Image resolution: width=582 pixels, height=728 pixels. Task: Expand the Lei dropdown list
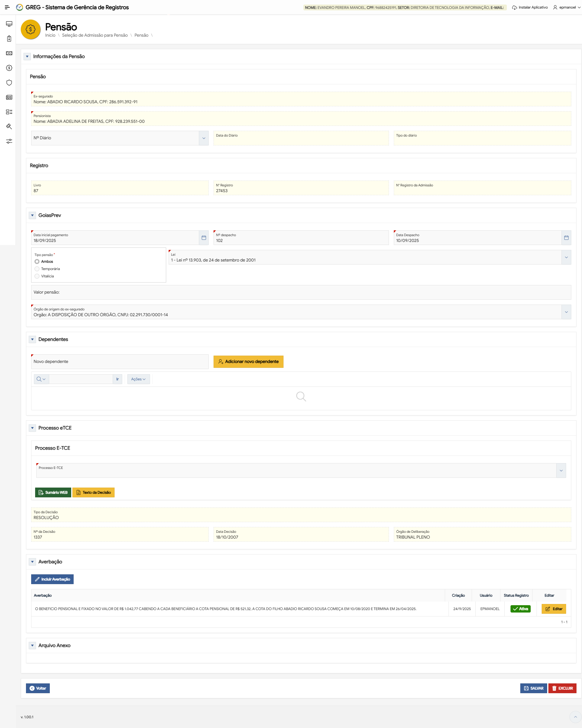pos(566,257)
